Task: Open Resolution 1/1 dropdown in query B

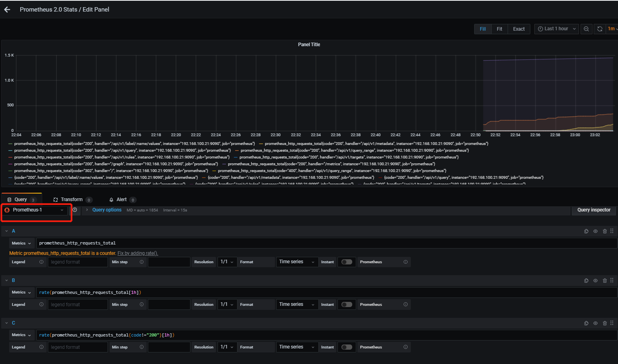Action: (227, 305)
